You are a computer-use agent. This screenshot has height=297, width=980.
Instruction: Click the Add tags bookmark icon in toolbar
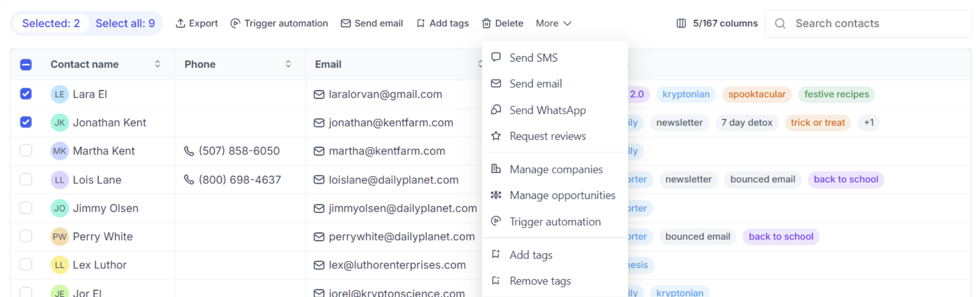[x=421, y=23]
